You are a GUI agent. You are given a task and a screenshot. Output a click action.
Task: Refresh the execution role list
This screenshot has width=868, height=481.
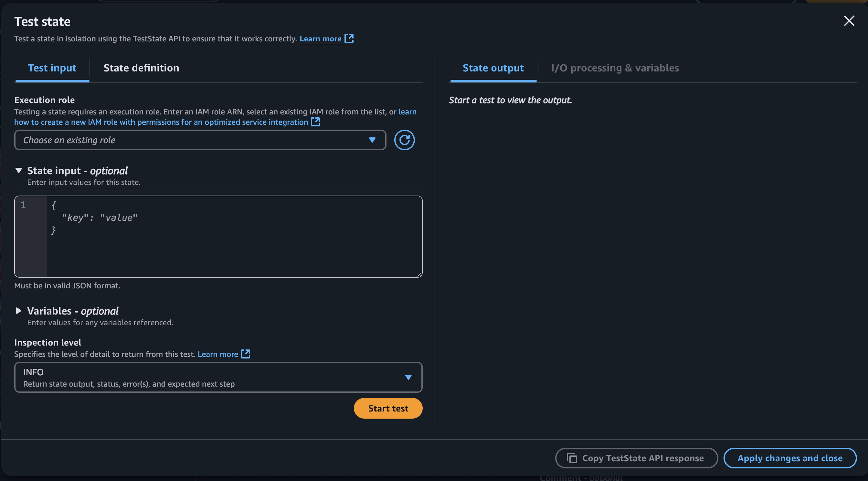pyautogui.click(x=404, y=140)
